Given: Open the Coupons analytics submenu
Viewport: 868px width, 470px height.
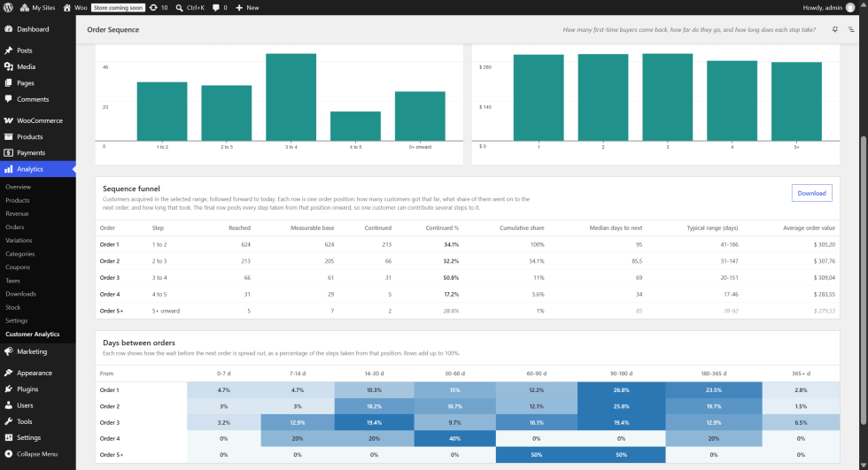Looking at the screenshot, I should click(18, 267).
